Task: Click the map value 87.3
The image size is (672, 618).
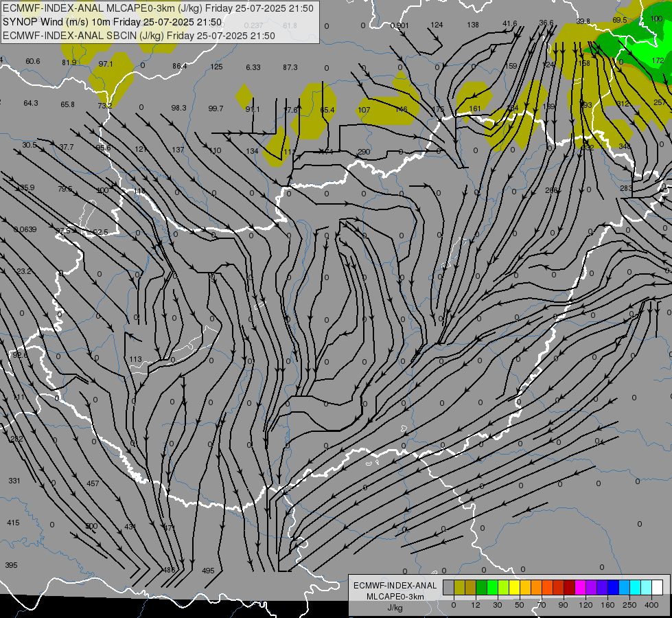Action: [x=290, y=67]
